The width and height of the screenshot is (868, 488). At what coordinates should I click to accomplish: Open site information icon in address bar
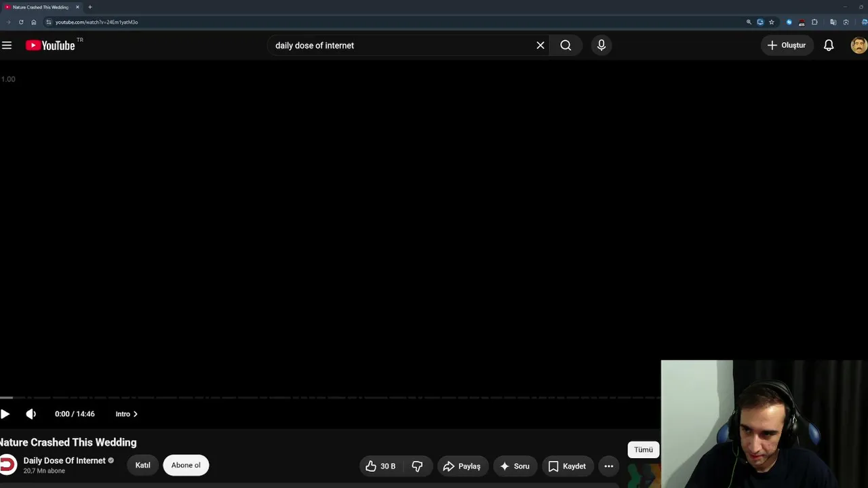tap(48, 22)
